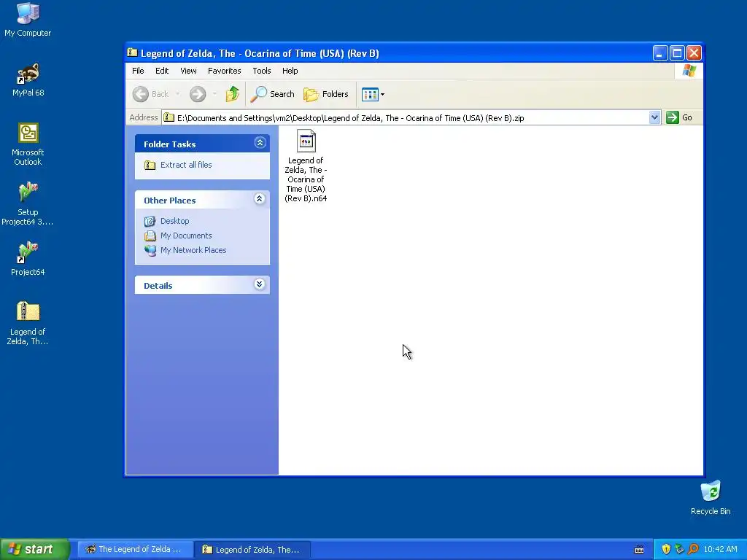The height and width of the screenshot is (560, 747).
Task: Click inside the Address path field
Action: [405, 117]
